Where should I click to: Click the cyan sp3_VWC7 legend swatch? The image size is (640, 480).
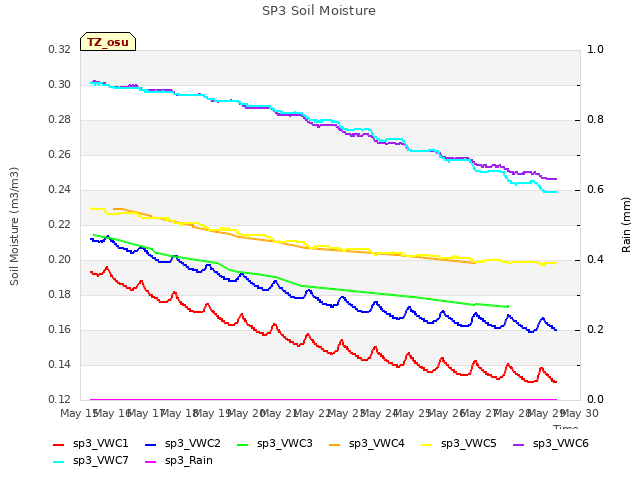(x=59, y=462)
